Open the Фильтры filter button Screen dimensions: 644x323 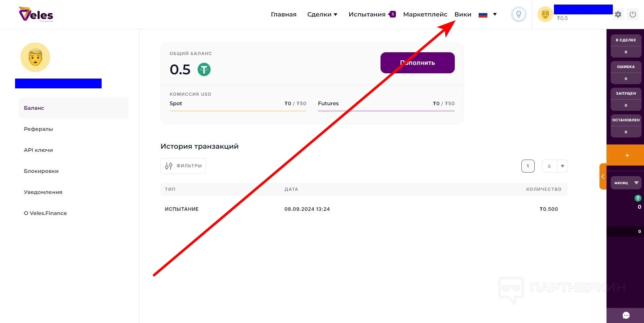point(183,166)
